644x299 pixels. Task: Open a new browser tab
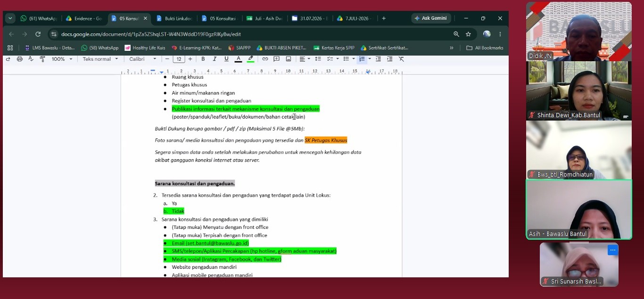click(384, 18)
